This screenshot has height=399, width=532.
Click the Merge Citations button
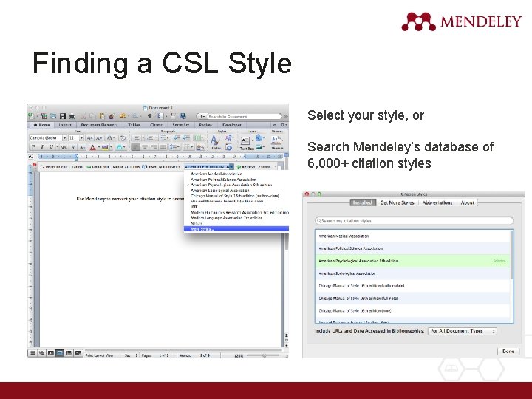[x=126, y=166]
